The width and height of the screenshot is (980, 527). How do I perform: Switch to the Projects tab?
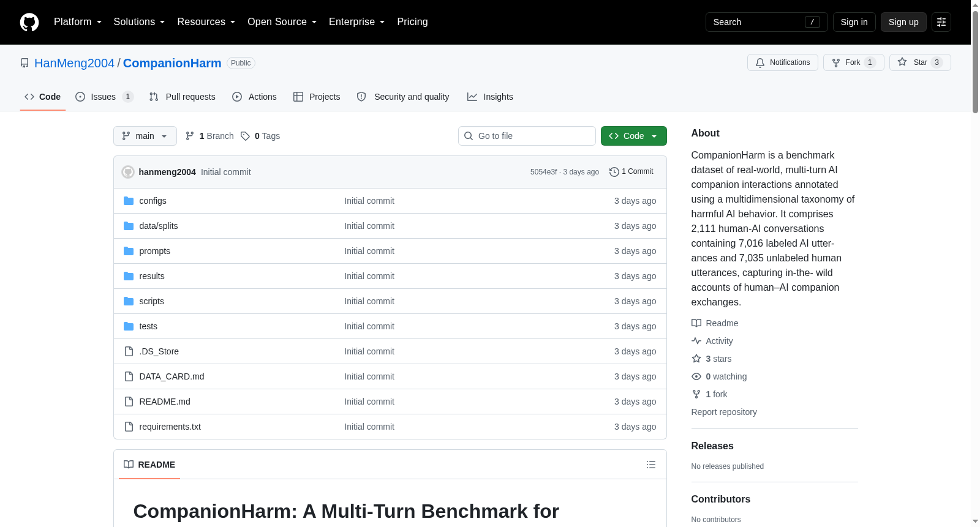pyautogui.click(x=317, y=97)
